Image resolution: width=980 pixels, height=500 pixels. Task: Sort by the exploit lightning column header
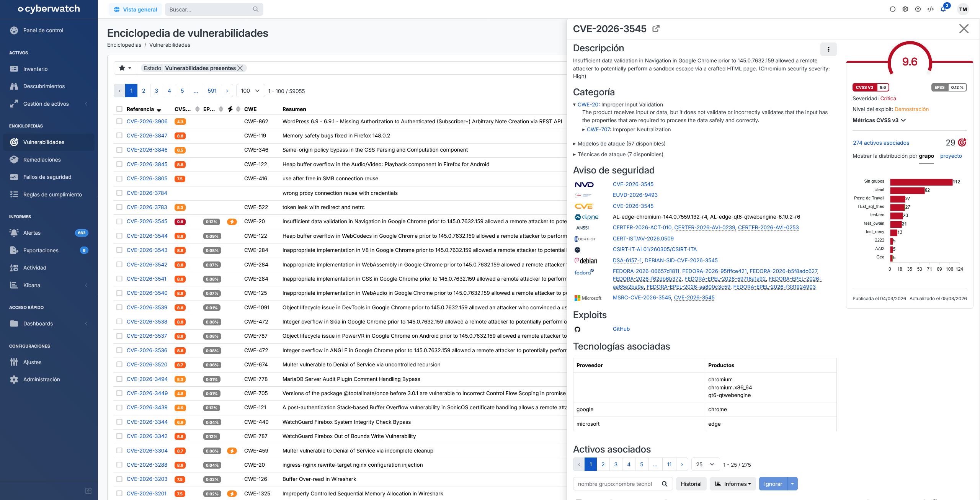(x=234, y=109)
